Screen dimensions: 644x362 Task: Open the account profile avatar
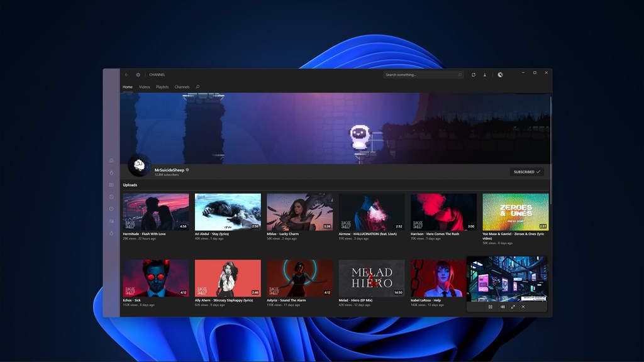pos(500,75)
